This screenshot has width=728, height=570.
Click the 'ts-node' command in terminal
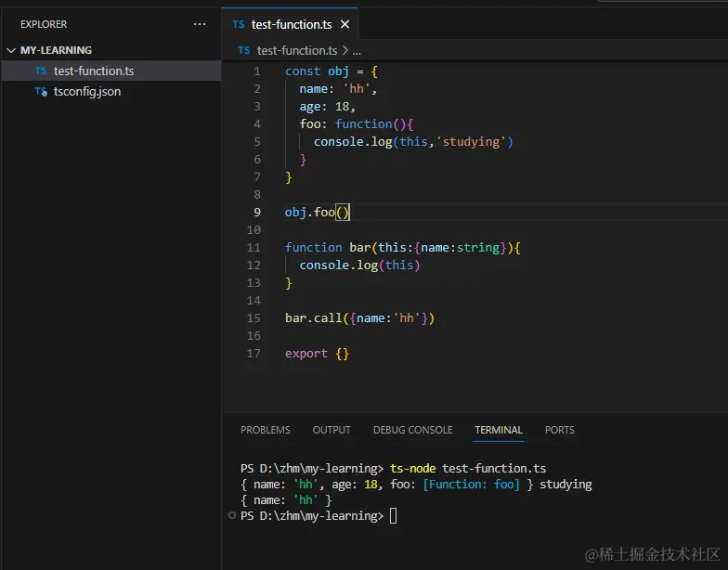[x=412, y=468]
